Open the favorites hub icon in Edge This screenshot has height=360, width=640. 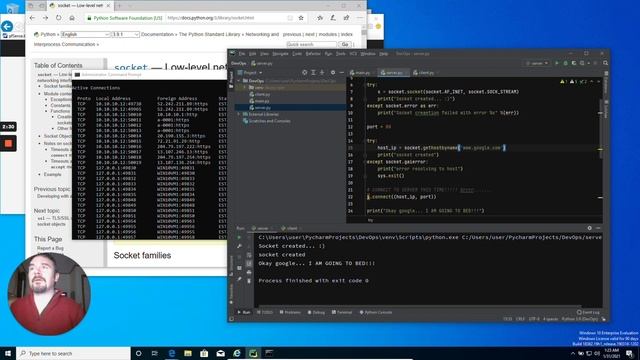point(320,18)
